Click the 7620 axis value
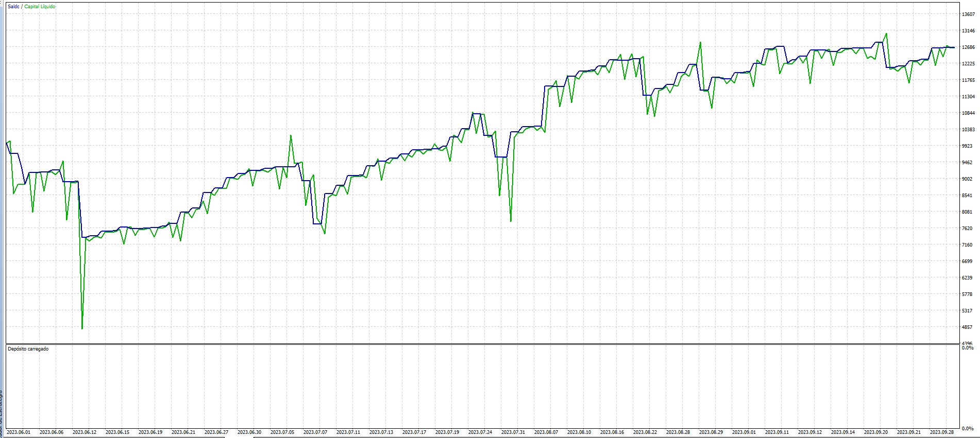 [x=967, y=229]
